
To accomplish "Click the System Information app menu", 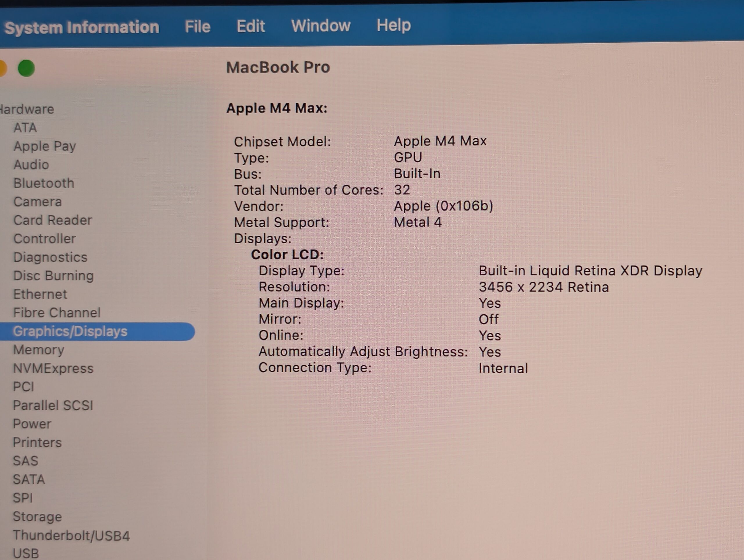I will pyautogui.click(x=82, y=27).
